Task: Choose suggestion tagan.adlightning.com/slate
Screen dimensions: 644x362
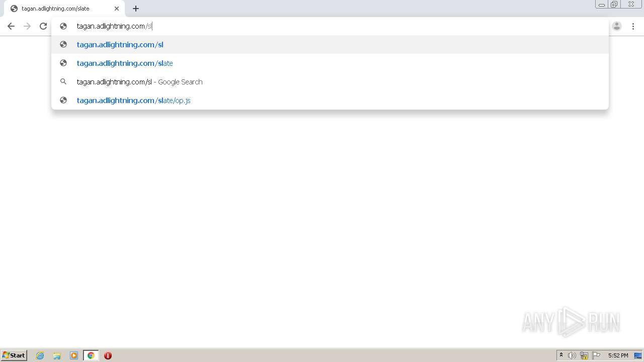Action: coord(330,63)
